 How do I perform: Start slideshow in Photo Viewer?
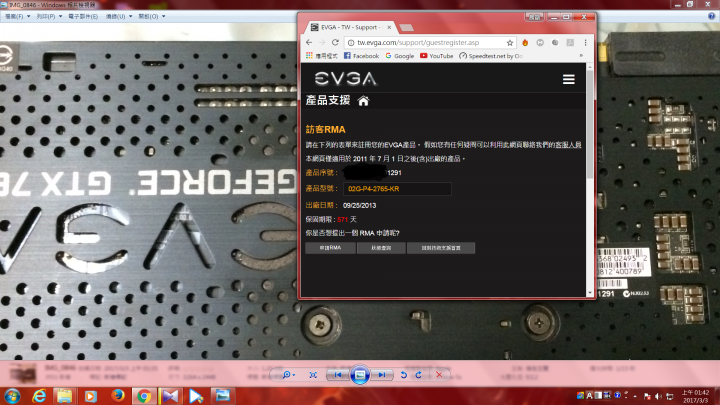(360, 375)
